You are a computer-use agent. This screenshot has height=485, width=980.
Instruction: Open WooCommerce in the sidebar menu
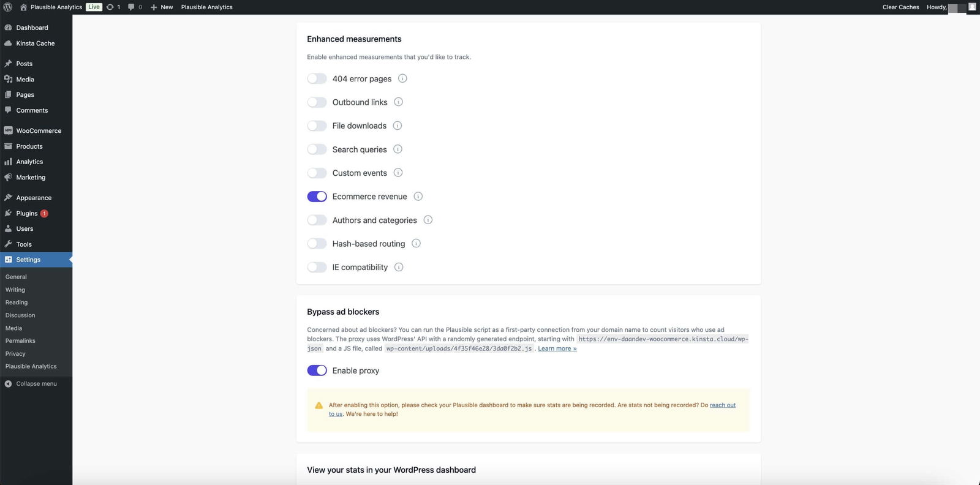pyautogui.click(x=38, y=131)
